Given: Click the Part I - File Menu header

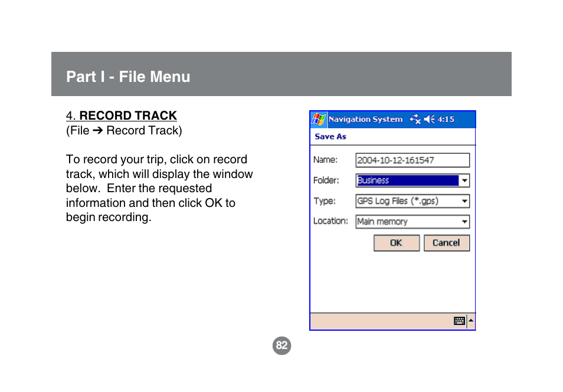Looking at the screenshot, I should pos(128,77).
